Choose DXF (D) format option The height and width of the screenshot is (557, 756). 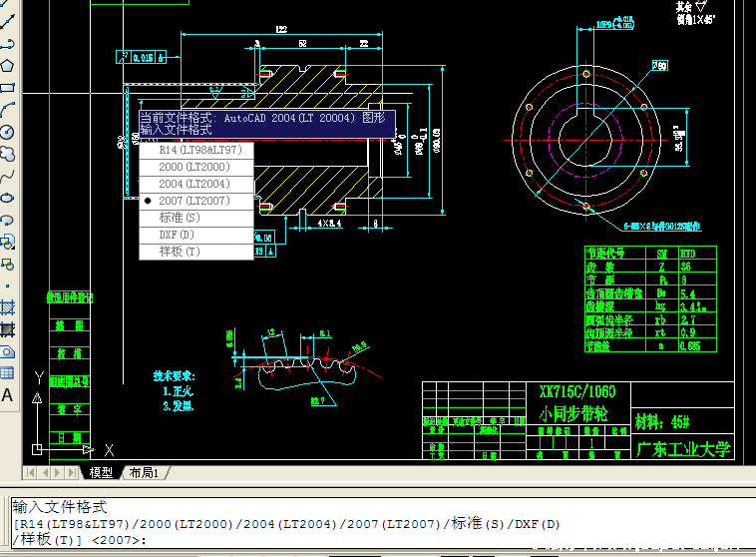click(196, 235)
